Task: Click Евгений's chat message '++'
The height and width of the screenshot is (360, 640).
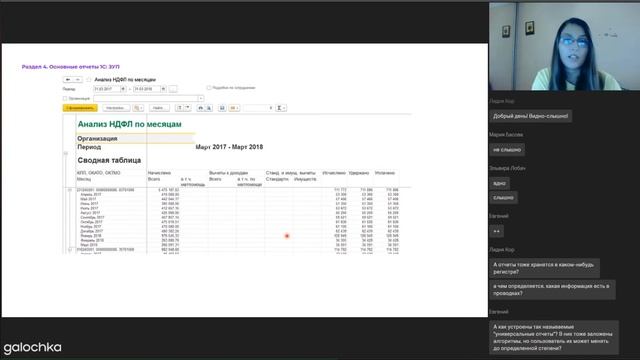Action: pos(496,231)
